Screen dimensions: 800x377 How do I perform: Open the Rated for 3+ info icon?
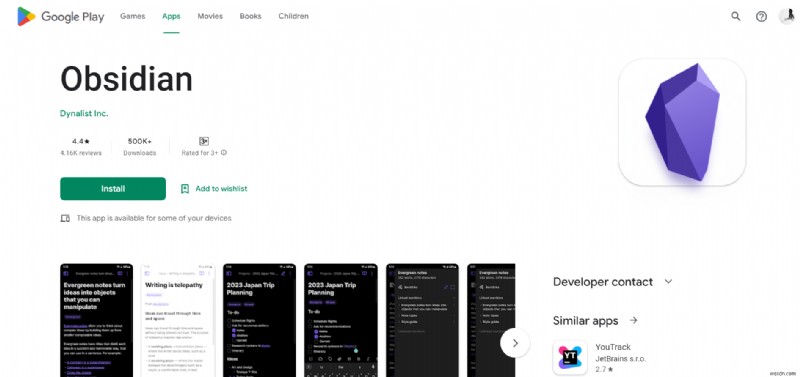(x=224, y=153)
